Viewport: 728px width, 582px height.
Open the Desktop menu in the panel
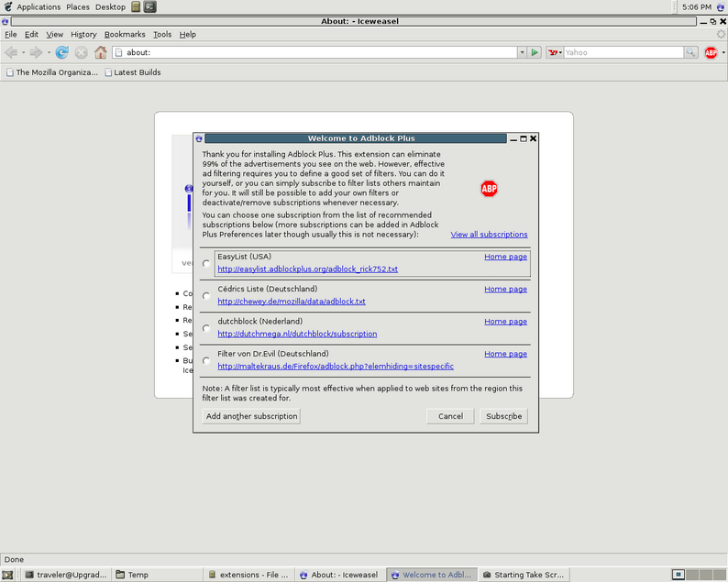pyautogui.click(x=110, y=7)
